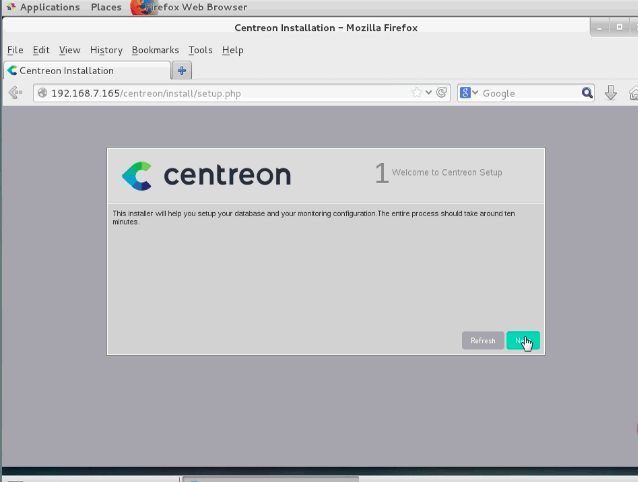Reload page with the refresh icon

pos(441,93)
